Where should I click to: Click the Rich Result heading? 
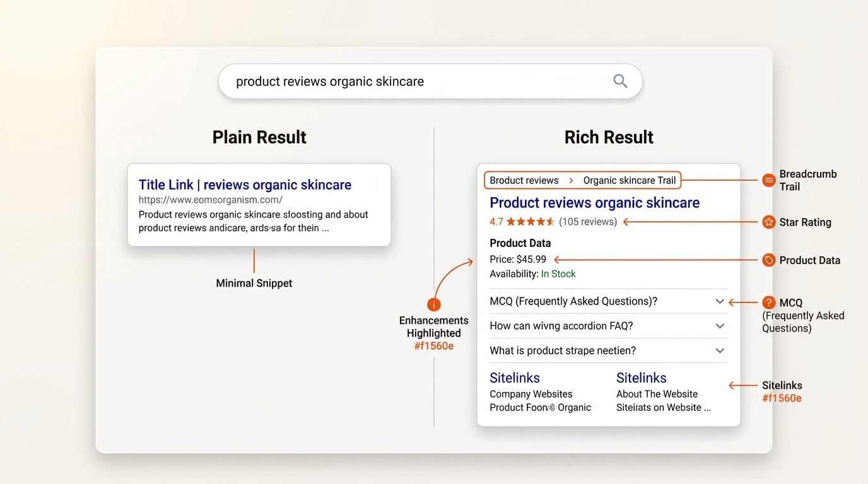[x=609, y=137]
